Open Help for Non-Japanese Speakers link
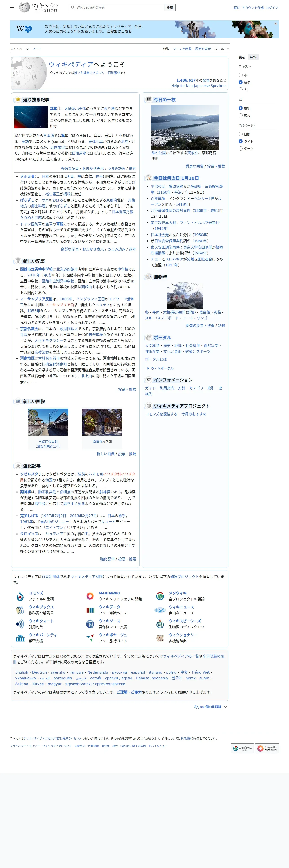 199,86
